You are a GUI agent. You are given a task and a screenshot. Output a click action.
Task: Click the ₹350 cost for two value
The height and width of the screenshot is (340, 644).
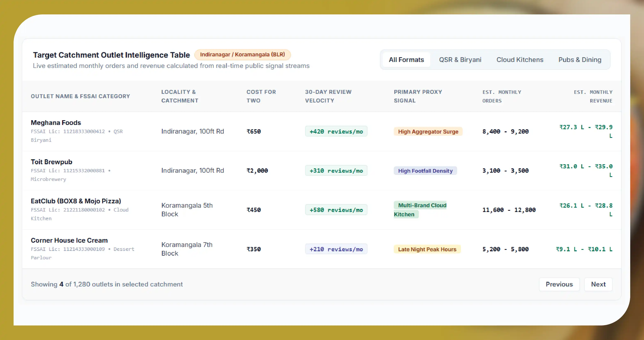click(254, 249)
